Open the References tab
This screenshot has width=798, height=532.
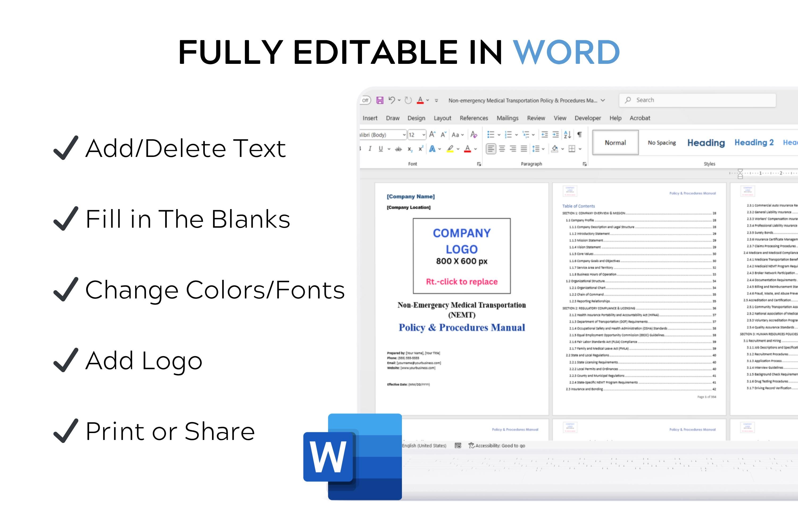pos(474,118)
